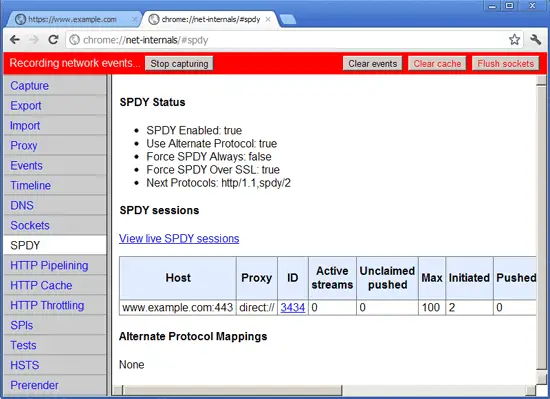Click the SPDY Enabled: true line
550x399 pixels.
(194, 130)
